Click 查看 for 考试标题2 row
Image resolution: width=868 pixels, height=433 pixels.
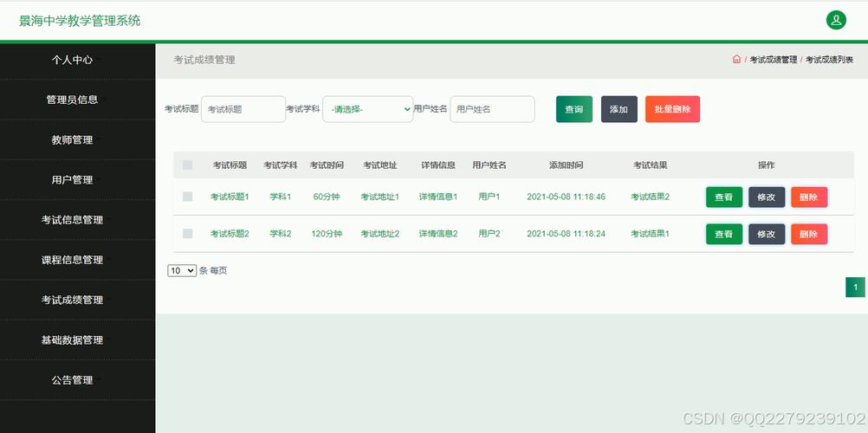724,234
